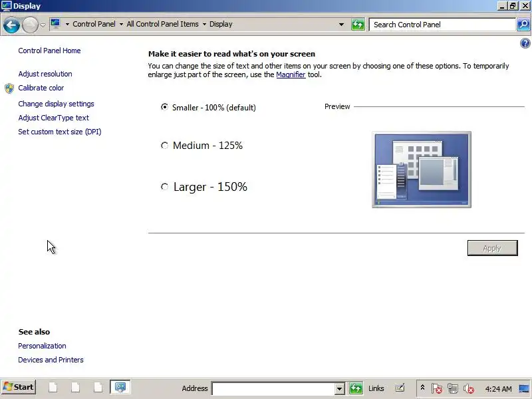The width and height of the screenshot is (532, 399).
Task: Restore down the Display window
Action: coord(513,6)
